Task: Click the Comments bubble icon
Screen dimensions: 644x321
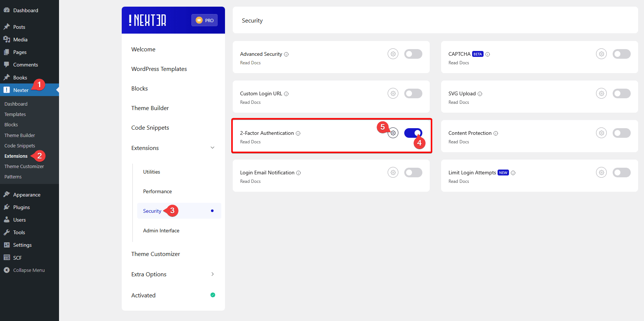Action: coord(7,64)
